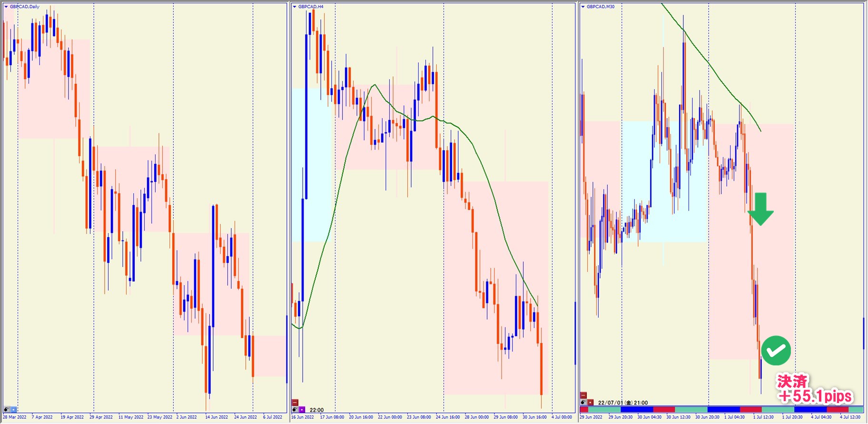This screenshot has height=424, width=868.
Task: Click the 14 Jun 2022 date on Daily axis
Action: pyautogui.click(x=217, y=417)
